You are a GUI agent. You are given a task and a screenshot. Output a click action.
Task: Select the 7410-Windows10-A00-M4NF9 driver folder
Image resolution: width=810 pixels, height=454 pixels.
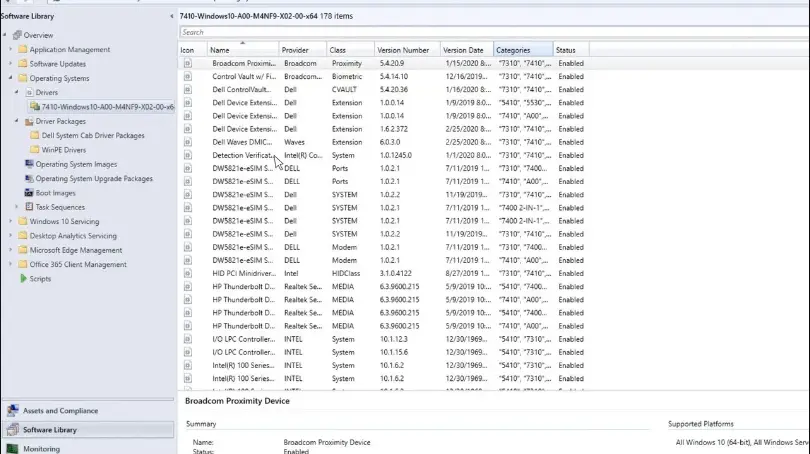click(102, 107)
